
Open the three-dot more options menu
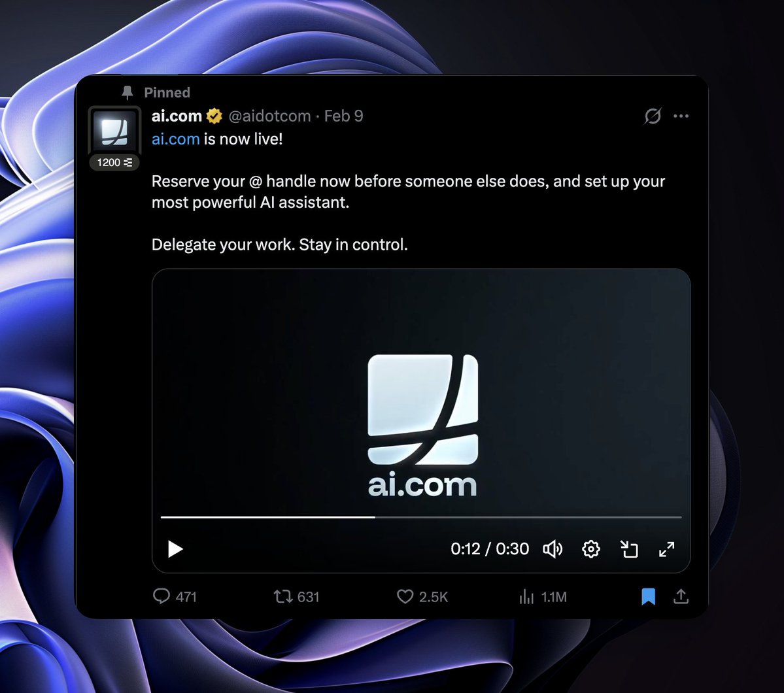click(681, 116)
